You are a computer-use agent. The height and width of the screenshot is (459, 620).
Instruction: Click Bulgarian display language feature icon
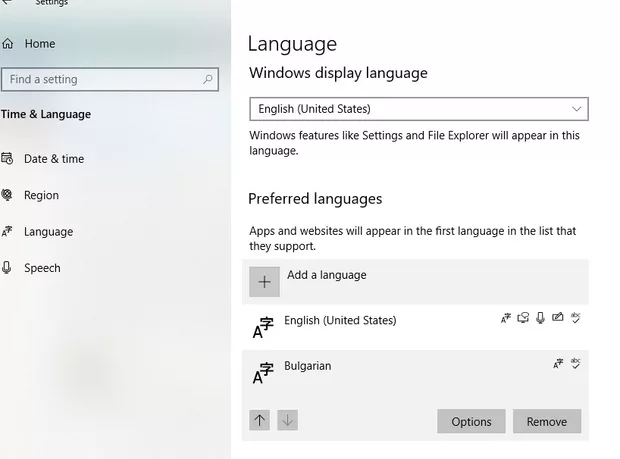click(558, 363)
